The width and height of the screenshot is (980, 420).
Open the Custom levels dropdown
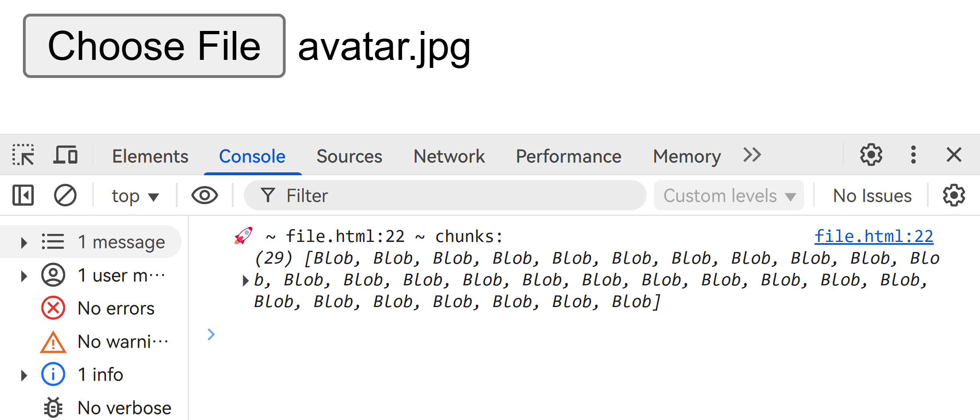pos(729,196)
